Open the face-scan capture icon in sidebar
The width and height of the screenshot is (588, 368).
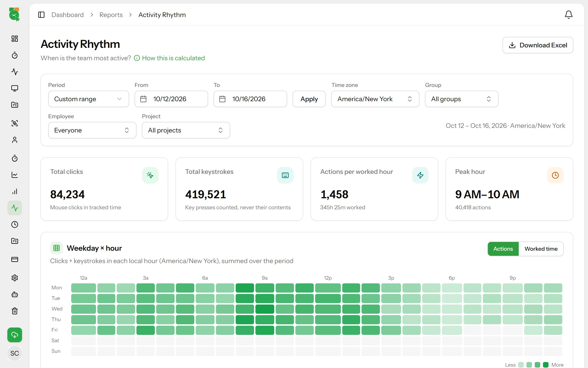[x=14, y=123]
